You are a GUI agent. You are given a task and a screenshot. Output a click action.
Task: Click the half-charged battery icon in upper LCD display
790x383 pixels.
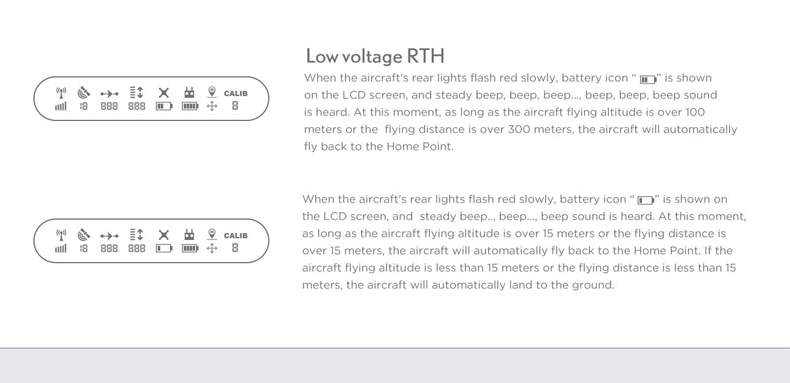(164, 106)
